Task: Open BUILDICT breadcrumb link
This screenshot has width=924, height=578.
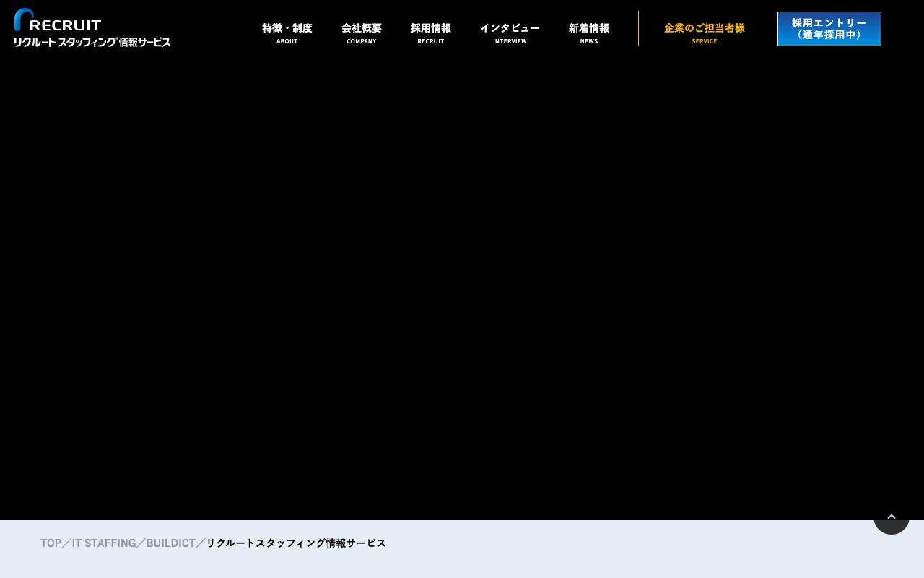Action: point(171,543)
